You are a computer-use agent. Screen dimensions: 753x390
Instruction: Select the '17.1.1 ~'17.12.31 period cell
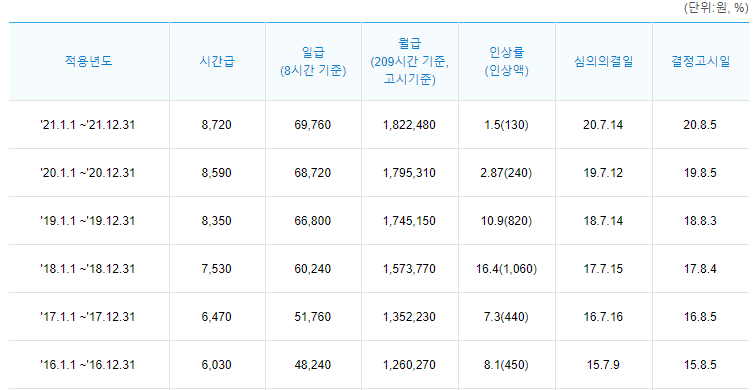coord(88,317)
